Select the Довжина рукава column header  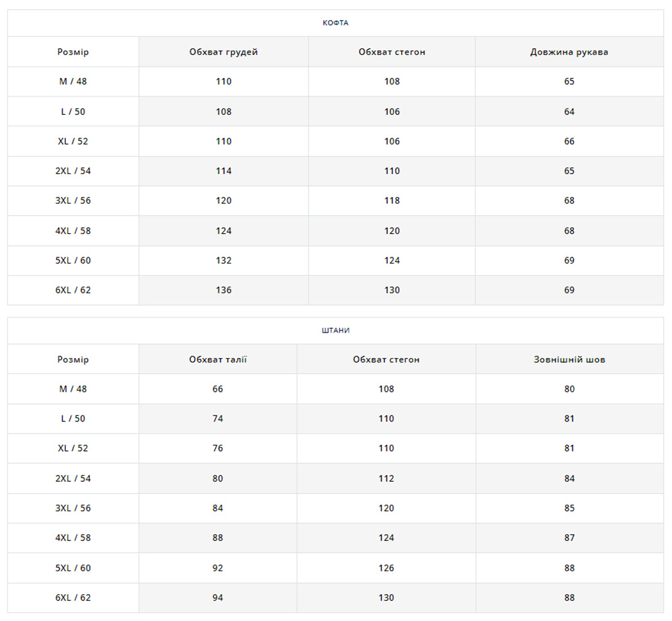point(569,52)
